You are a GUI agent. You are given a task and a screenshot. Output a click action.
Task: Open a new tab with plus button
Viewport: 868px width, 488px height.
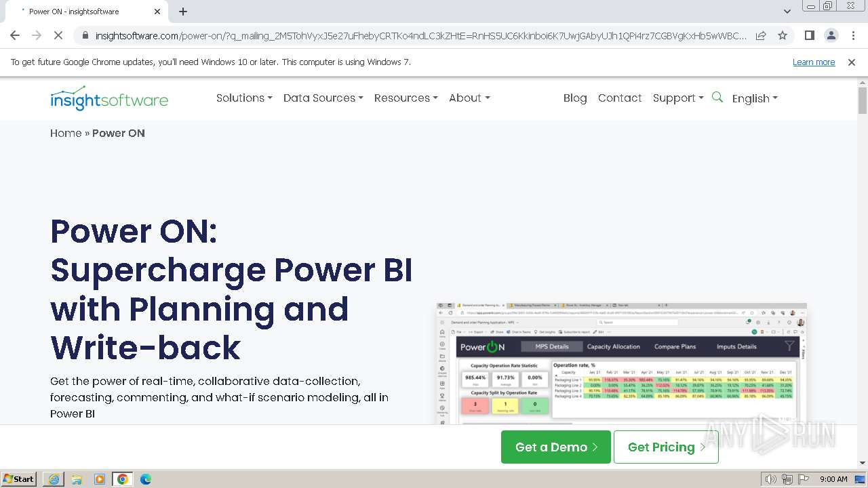coord(183,12)
